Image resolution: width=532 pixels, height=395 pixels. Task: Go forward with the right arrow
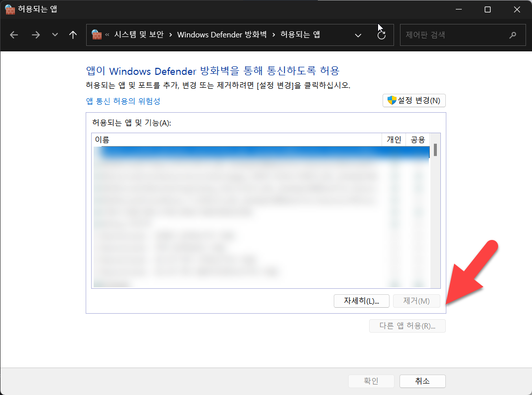tap(36, 35)
